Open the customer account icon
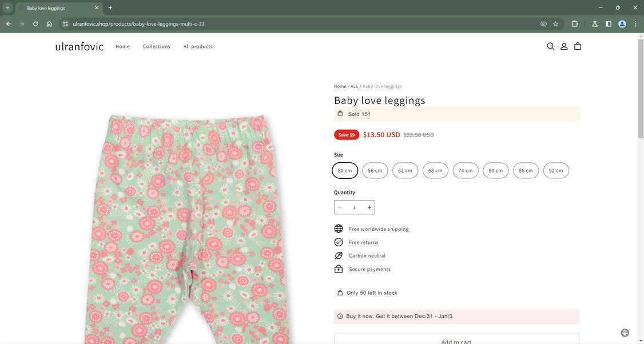 [x=563, y=46]
